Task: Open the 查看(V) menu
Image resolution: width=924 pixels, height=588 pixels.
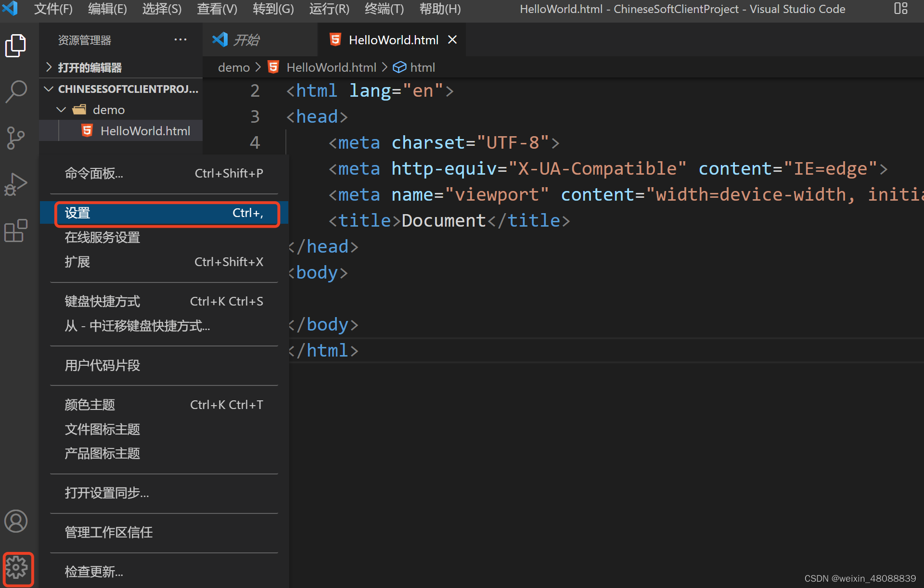Action: 217,9
